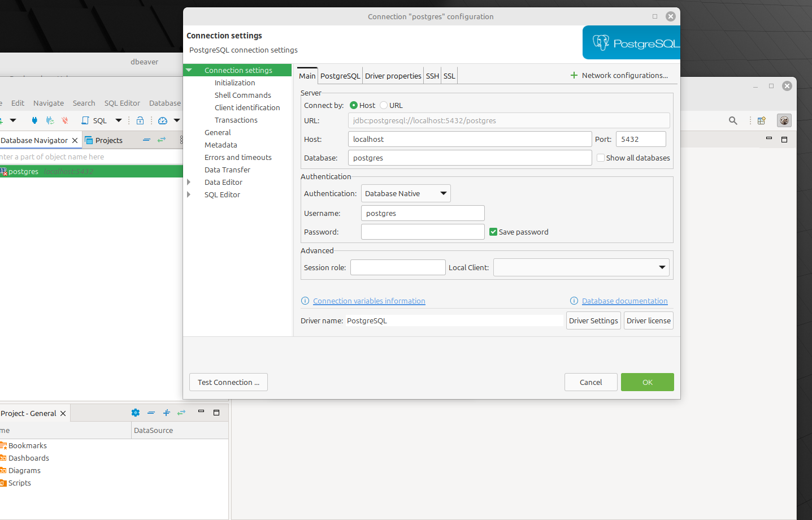Image resolution: width=812 pixels, height=520 pixels.
Task: Click the Driver license button
Action: click(649, 320)
